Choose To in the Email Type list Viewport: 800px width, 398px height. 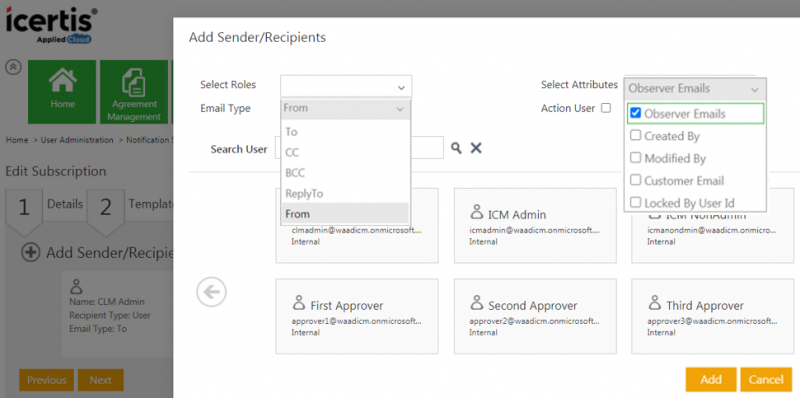[345, 132]
